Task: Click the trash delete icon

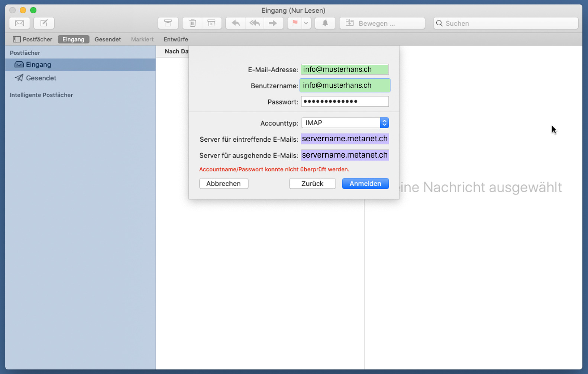Action: click(x=193, y=23)
